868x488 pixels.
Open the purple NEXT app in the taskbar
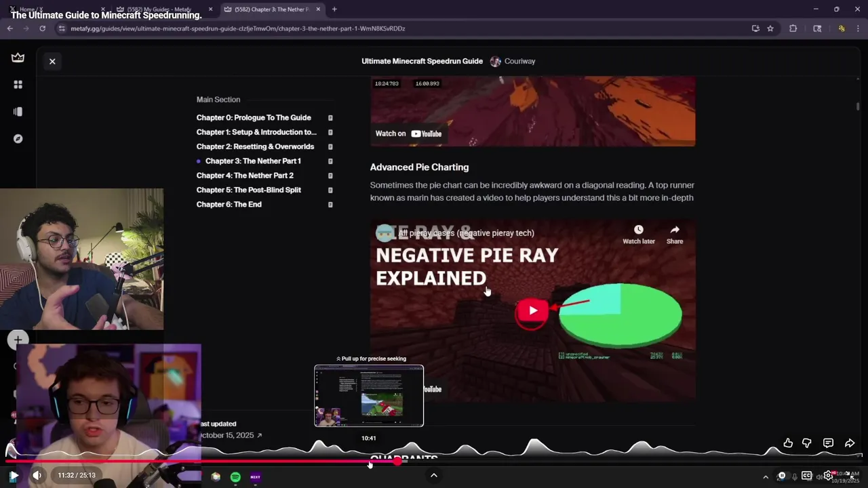coord(255,477)
